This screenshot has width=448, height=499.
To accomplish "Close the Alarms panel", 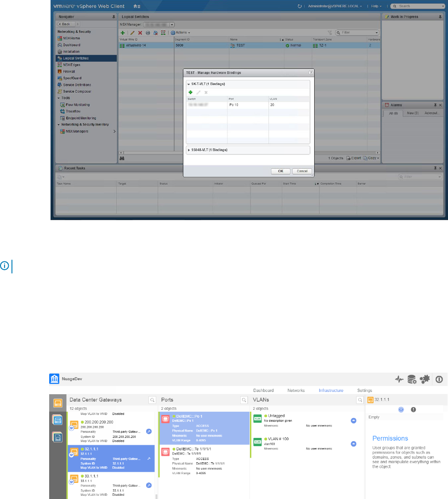I will (x=440, y=105).
